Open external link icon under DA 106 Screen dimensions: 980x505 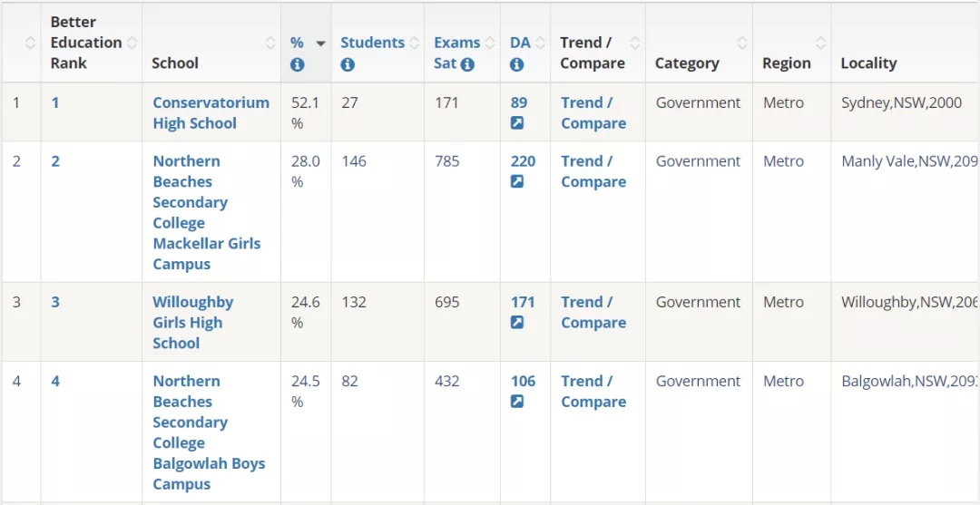tap(517, 402)
